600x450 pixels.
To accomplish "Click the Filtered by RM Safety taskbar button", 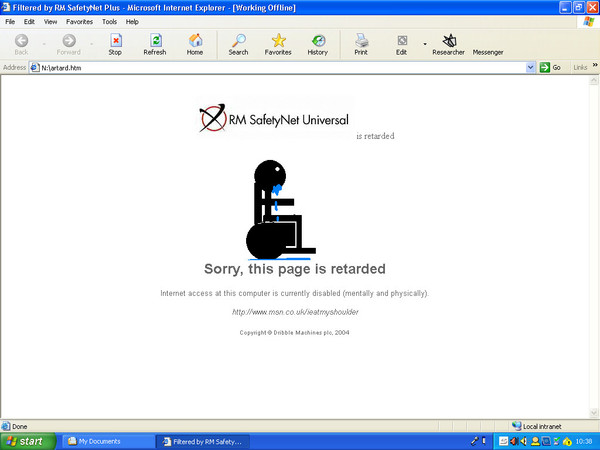I will [x=203, y=442].
